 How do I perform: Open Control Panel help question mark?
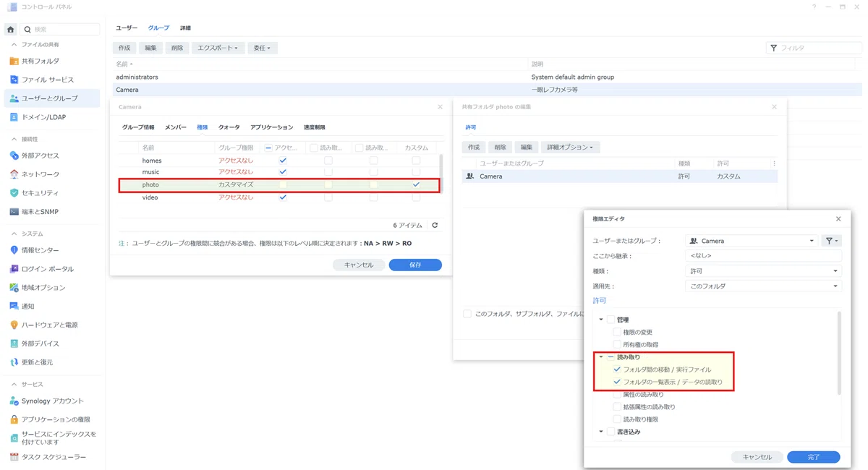point(814,7)
